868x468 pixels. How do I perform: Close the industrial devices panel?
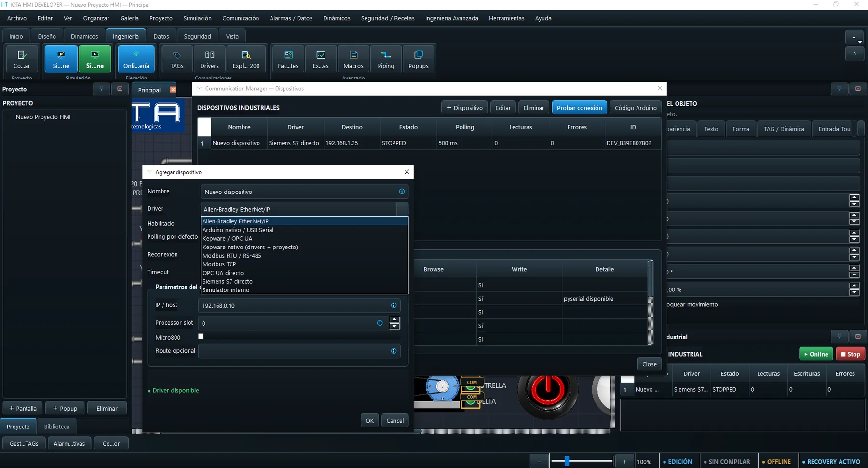(858, 336)
